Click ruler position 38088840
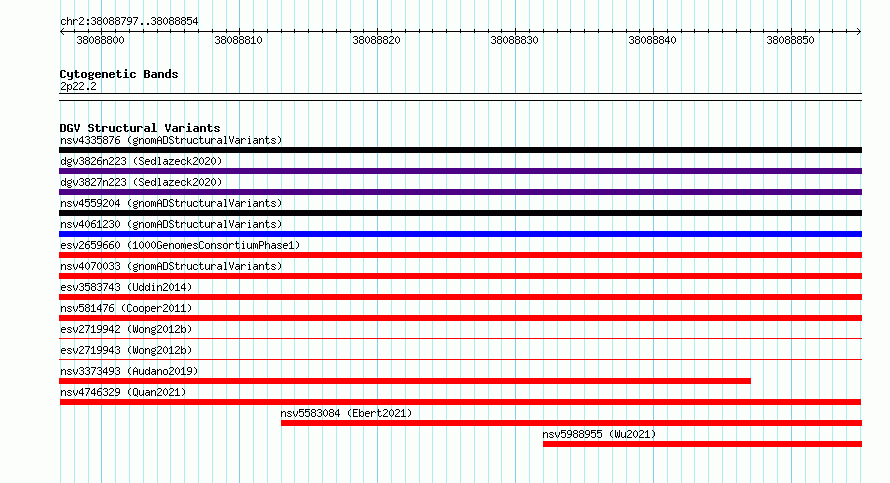 pyautogui.click(x=652, y=40)
